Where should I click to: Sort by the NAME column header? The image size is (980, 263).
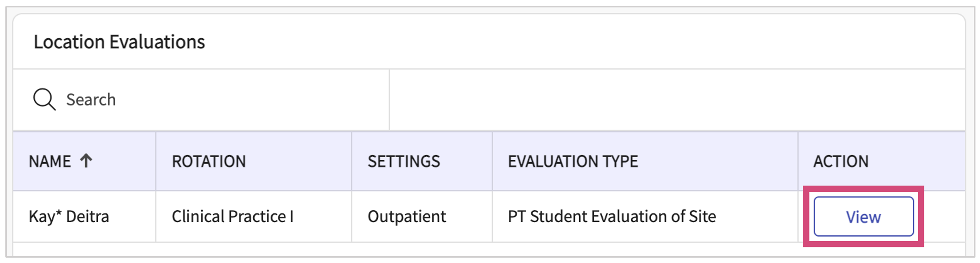pos(50,161)
